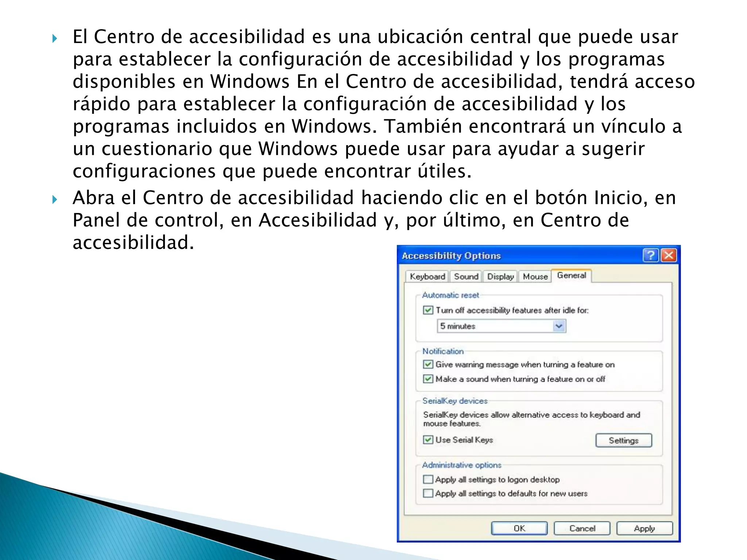The height and width of the screenshot is (560, 747).
Task: Expand the 5 minutes idle dropdown arrow
Action: [x=559, y=326]
